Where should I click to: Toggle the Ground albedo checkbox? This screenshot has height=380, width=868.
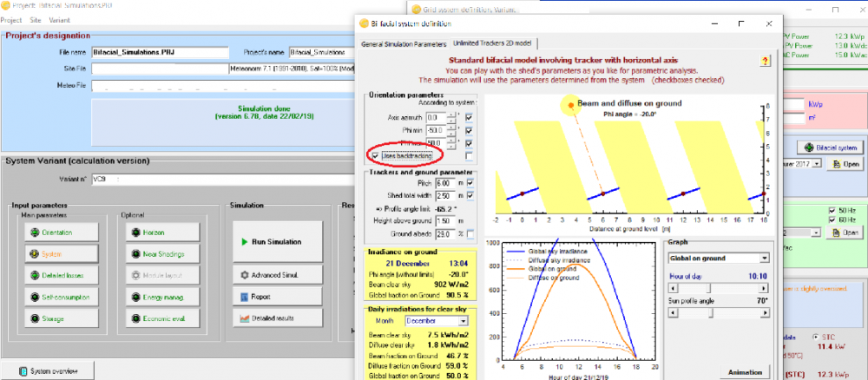(470, 234)
